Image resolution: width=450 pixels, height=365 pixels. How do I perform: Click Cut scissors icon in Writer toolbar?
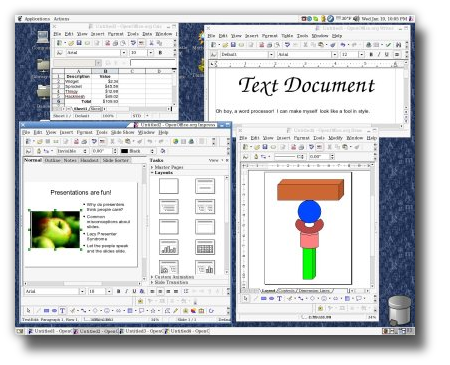click(306, 45)
